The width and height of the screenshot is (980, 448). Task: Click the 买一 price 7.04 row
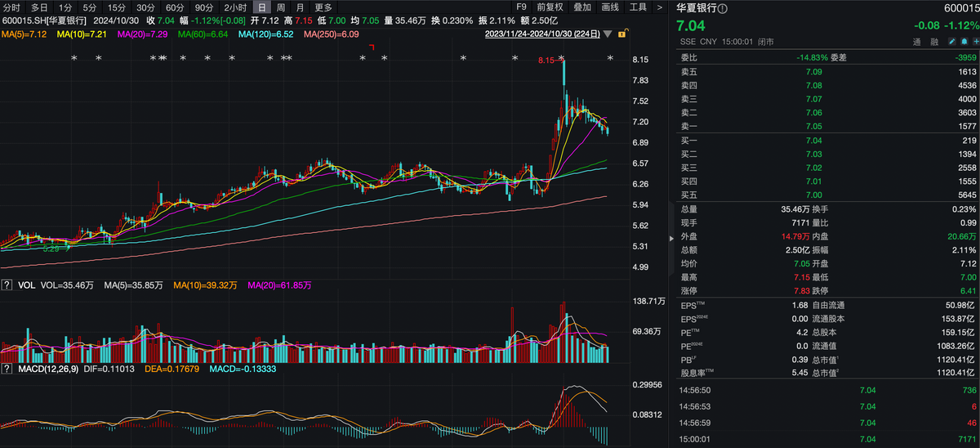[828, 141]
